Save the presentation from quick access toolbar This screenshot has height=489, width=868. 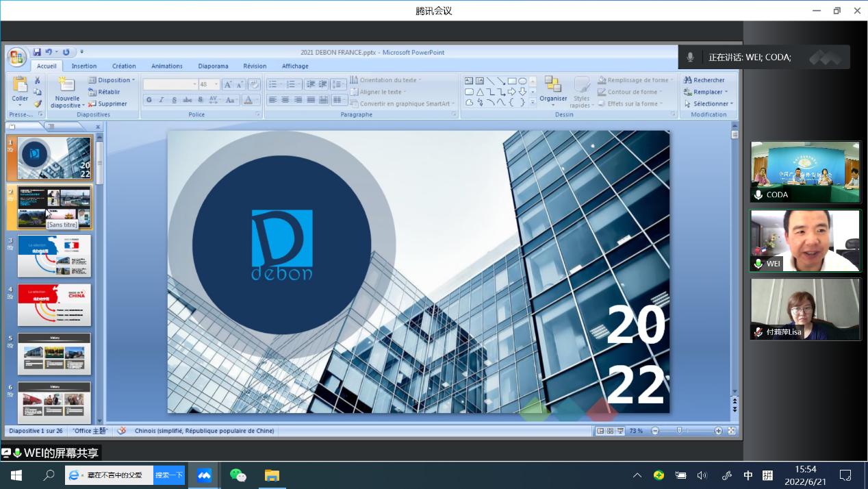point(37,52)
